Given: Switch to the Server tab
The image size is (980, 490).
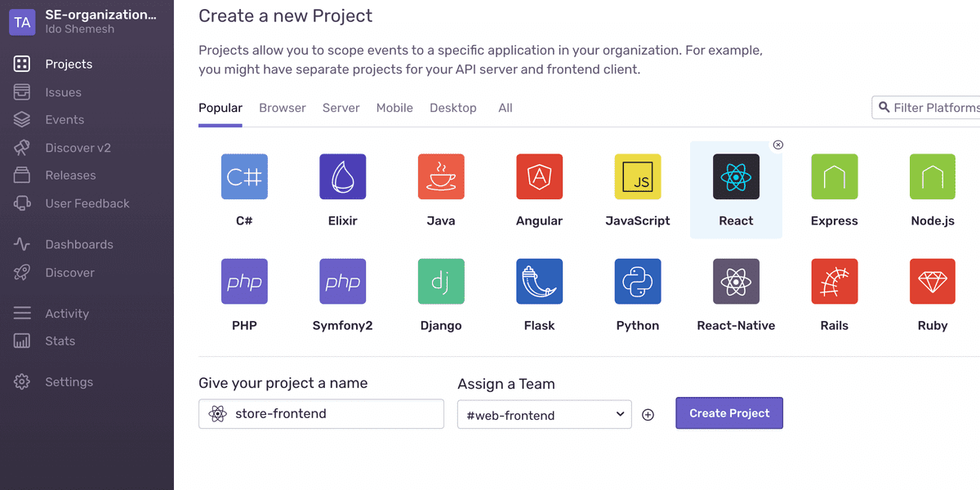Looking at the screenshot, I should pyautogui.click(x=341, y=108).
